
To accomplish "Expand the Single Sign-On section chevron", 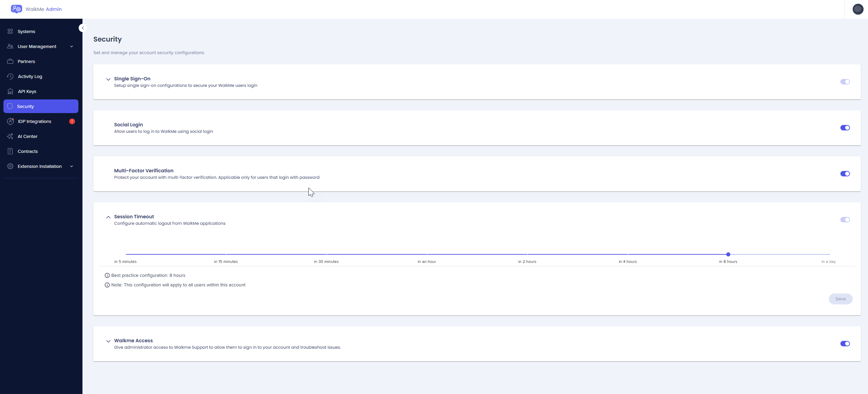I will [x=108, y=79].
